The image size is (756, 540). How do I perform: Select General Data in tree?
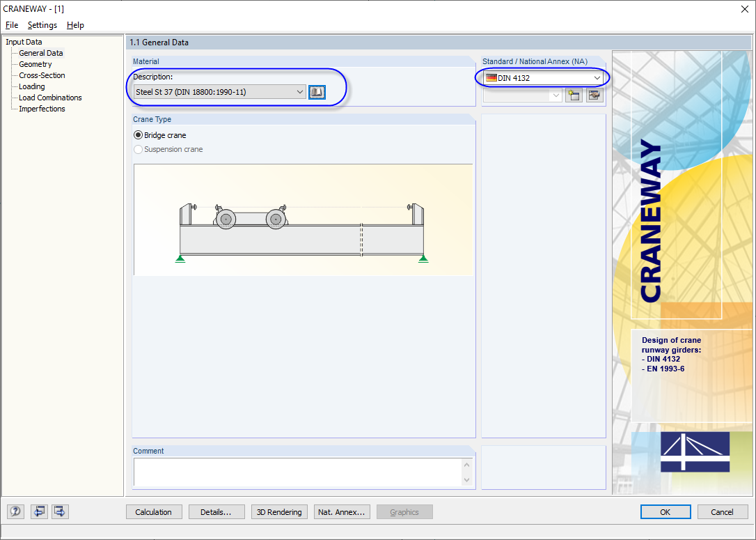[x=41, y=53]
